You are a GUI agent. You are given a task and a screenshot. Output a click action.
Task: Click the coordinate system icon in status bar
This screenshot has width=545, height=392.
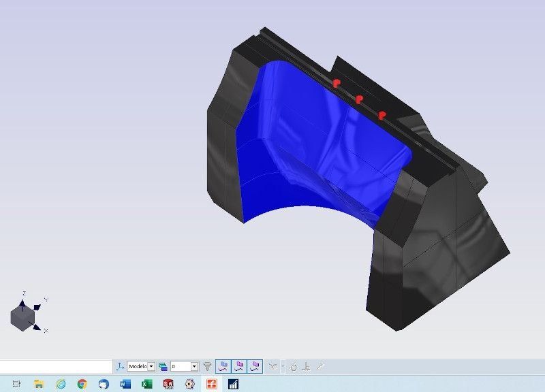(120, 366)
